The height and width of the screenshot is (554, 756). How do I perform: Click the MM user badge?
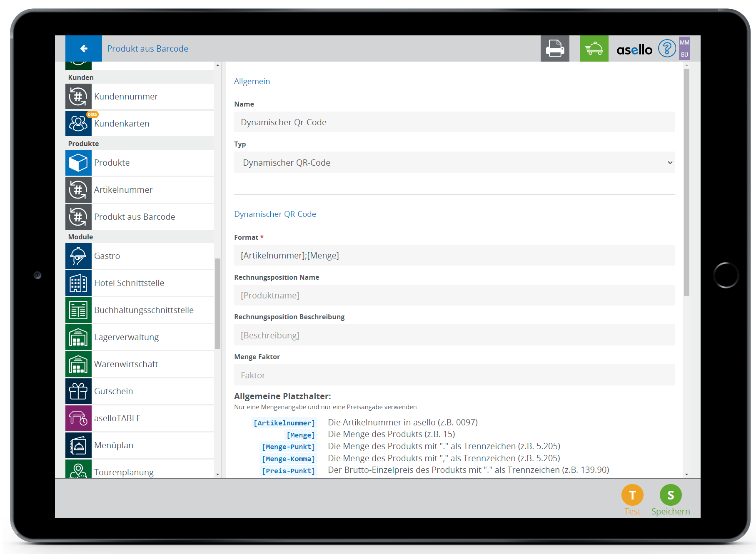point(684,42)
